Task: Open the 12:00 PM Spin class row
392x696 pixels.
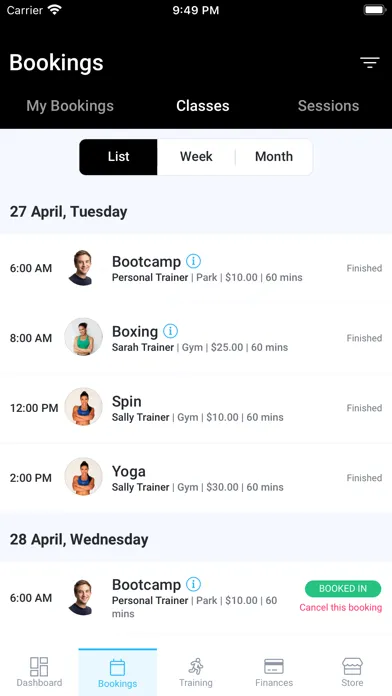Action: 196,408
